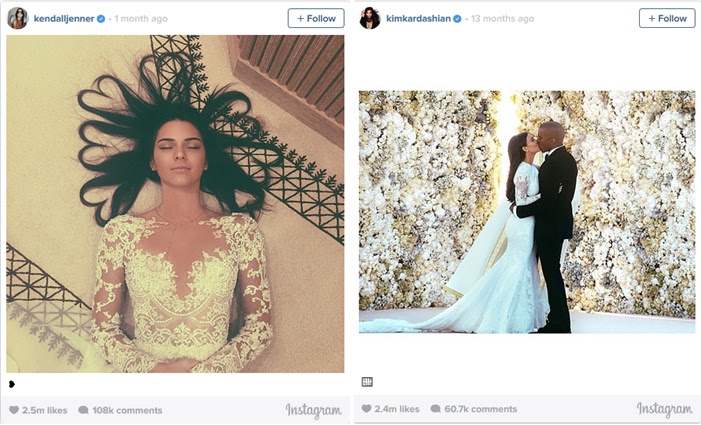Click the small emoji caption under the wedding photo

click(x=367, y=382)
